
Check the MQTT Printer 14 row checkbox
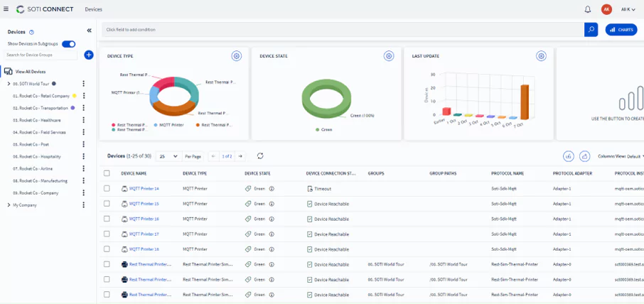tap(107, 189)
